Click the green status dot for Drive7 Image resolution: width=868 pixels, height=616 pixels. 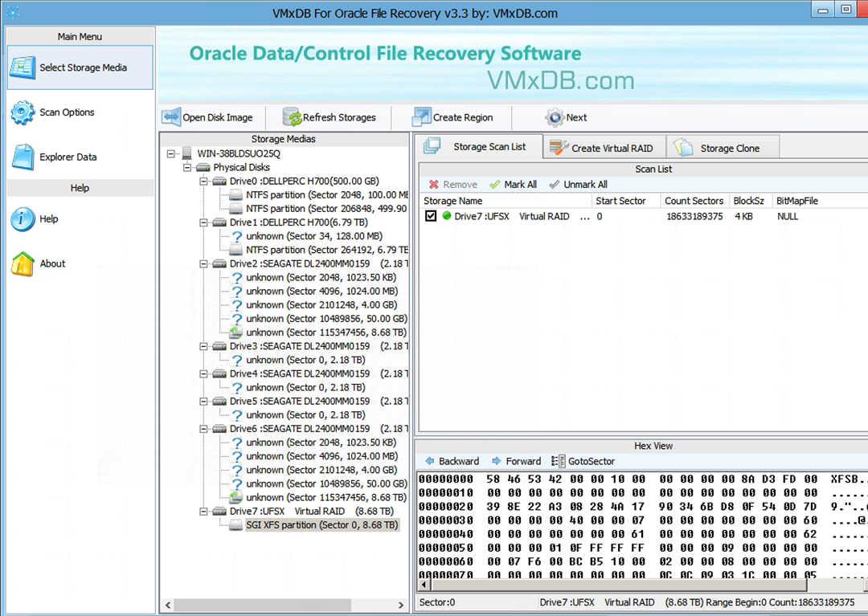pyautogui.click(x=447, y=216)
